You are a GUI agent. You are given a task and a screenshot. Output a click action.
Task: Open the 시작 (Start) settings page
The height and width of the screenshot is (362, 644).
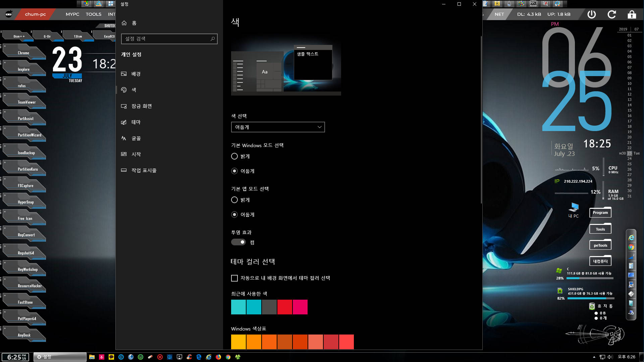point(169,154)
